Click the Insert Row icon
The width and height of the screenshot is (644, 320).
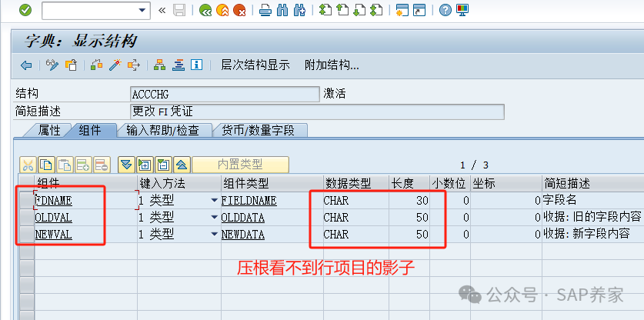pyautogui.click(x=83, y=165)
